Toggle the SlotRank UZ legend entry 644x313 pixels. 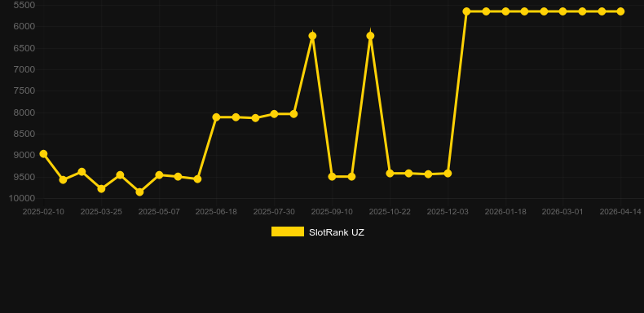point(317,232)
